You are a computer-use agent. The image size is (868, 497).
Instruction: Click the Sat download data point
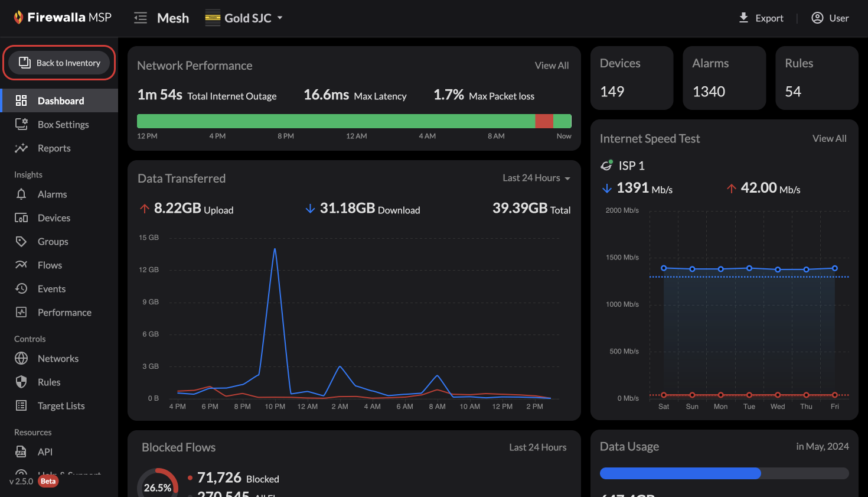pyautogui.click(x=664, y=268)
